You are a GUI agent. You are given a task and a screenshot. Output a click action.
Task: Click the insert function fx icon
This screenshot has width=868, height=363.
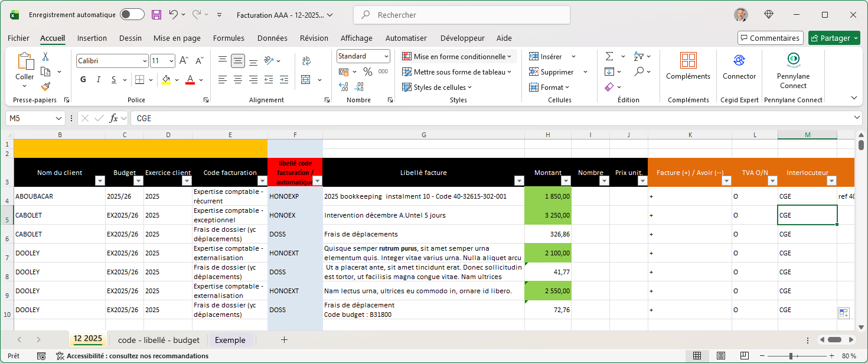click(114, 118)
